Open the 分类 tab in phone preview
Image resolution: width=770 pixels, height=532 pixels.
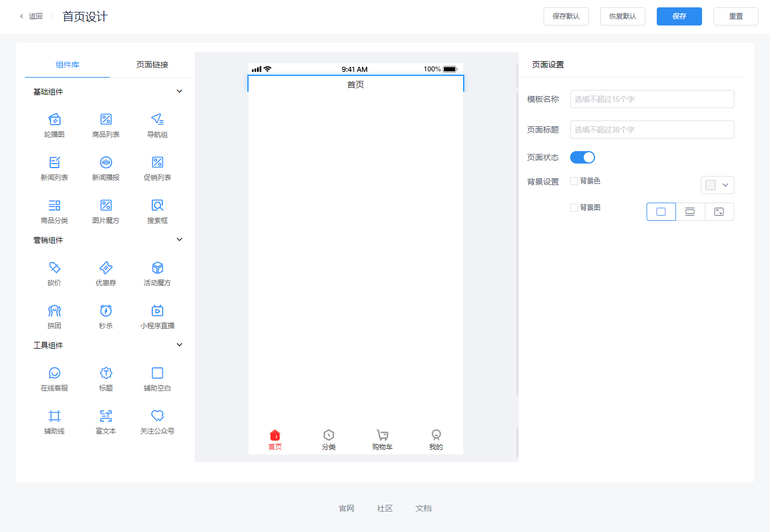328,439
